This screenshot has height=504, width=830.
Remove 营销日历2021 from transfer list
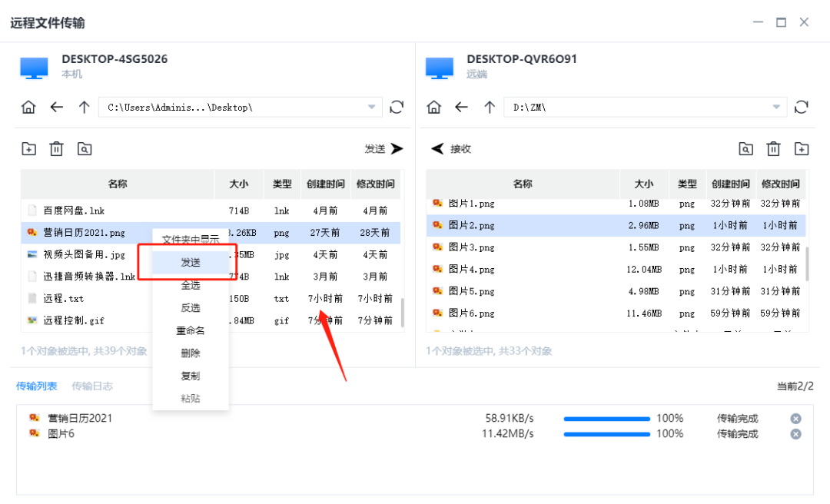[x=795, y=419]
